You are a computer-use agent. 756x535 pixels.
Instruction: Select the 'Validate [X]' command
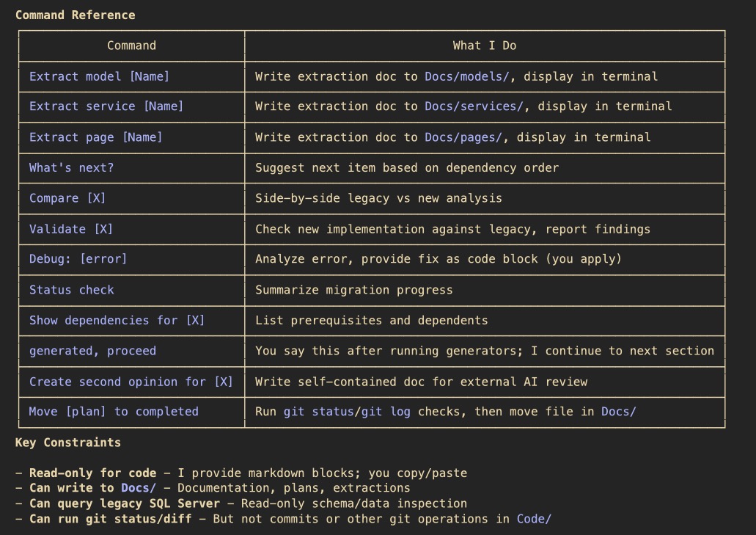71,229
